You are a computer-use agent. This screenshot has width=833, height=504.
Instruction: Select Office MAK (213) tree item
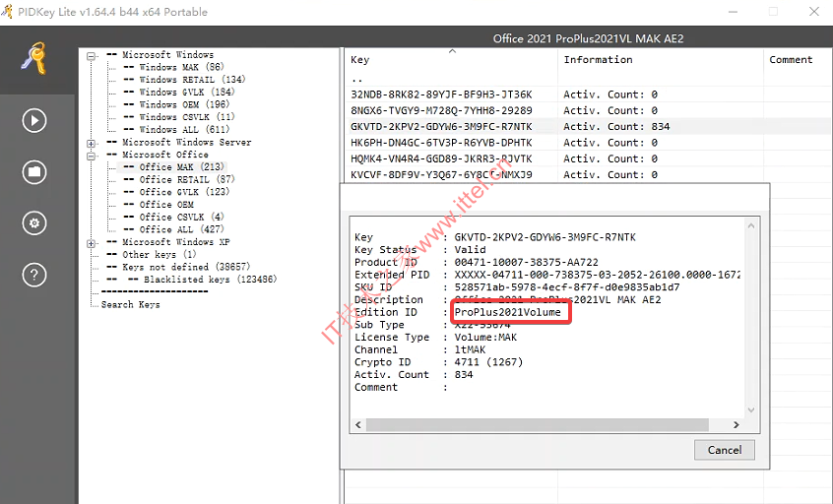tap(173, 166)
